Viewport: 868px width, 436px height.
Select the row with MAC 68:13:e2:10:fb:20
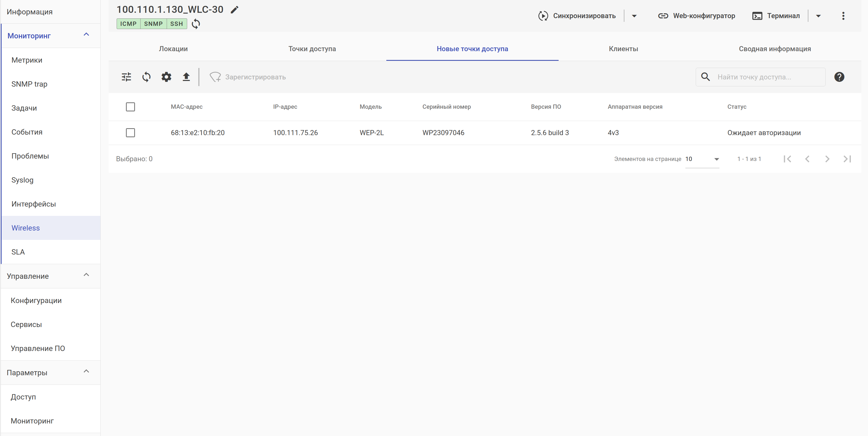tap(130, 132)
